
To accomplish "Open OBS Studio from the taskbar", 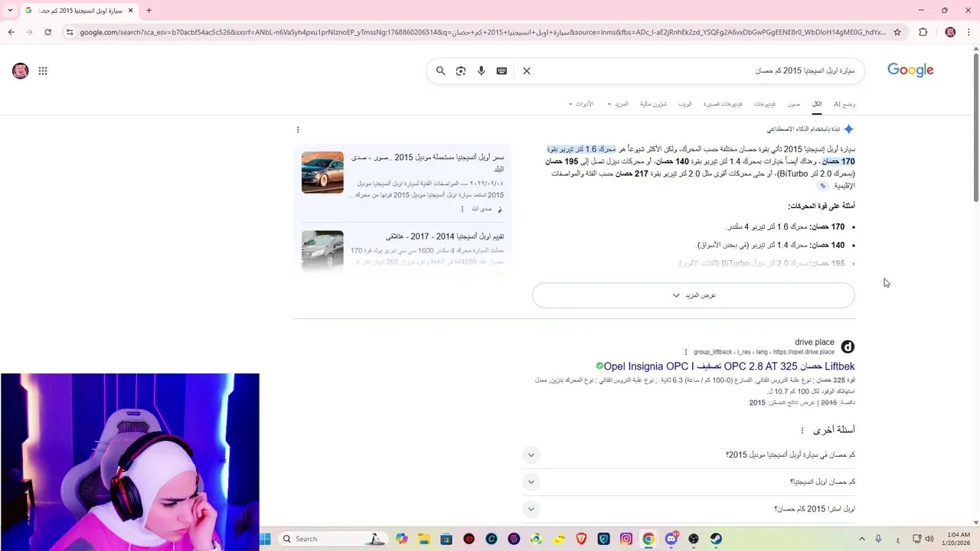I will coord(694,539).
